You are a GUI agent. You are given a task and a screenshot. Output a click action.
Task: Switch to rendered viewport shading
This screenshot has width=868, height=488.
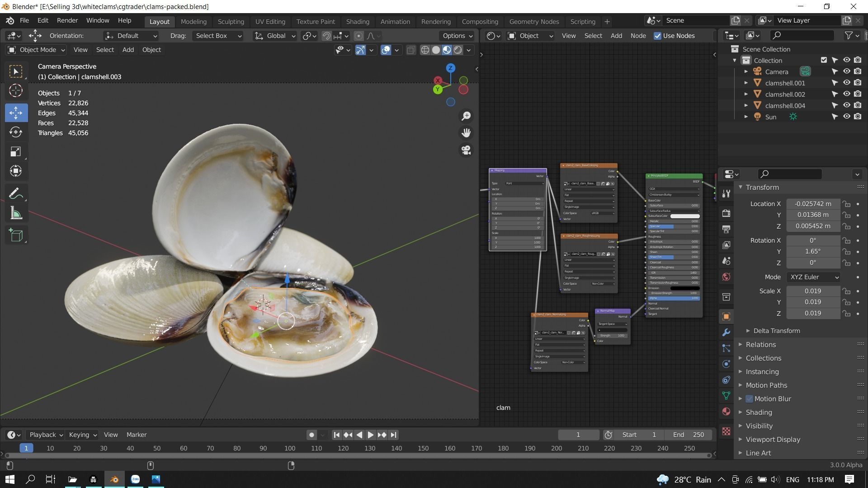pyautogui.click(x=458, y=50)
